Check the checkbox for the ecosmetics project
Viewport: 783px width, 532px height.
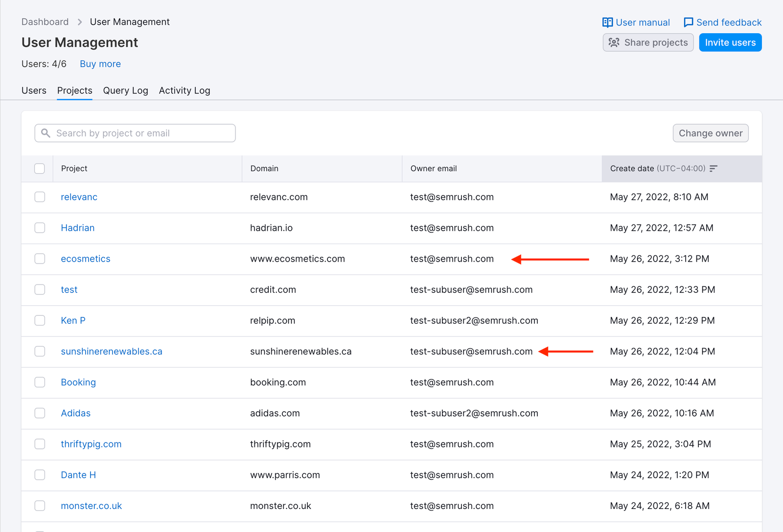click(40, 259)
